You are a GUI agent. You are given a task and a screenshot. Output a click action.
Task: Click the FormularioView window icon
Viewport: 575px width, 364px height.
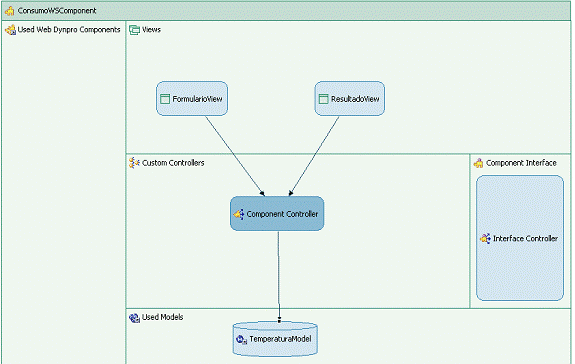click(165, 99)
